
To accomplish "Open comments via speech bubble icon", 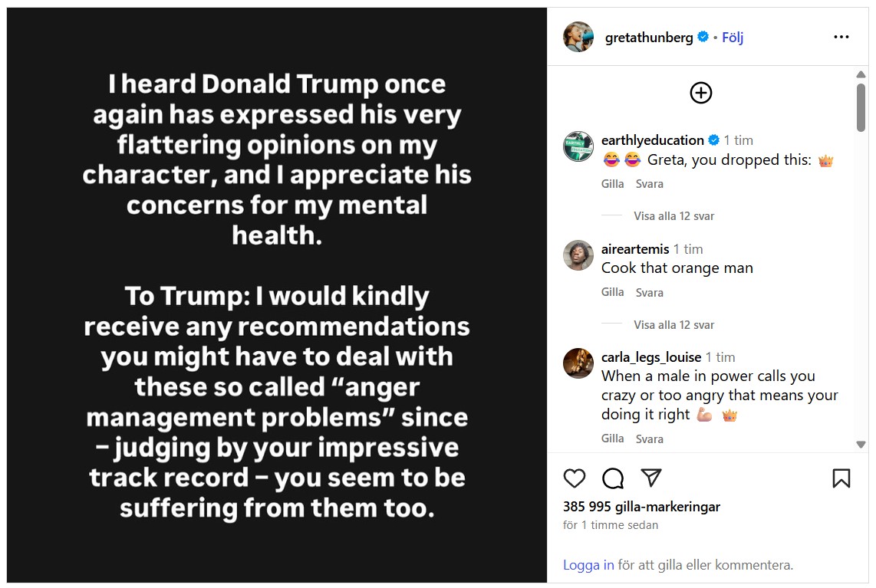I will tap(613, 478).
